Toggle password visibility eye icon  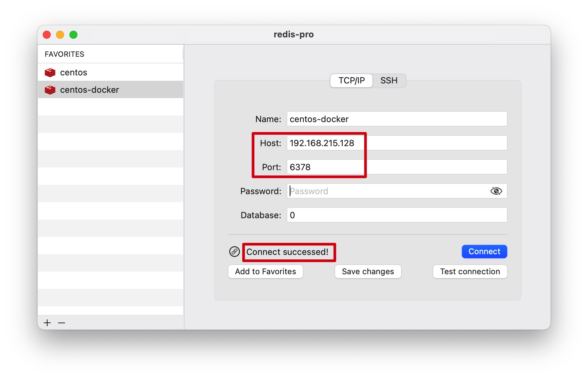(x=496, y=191)
